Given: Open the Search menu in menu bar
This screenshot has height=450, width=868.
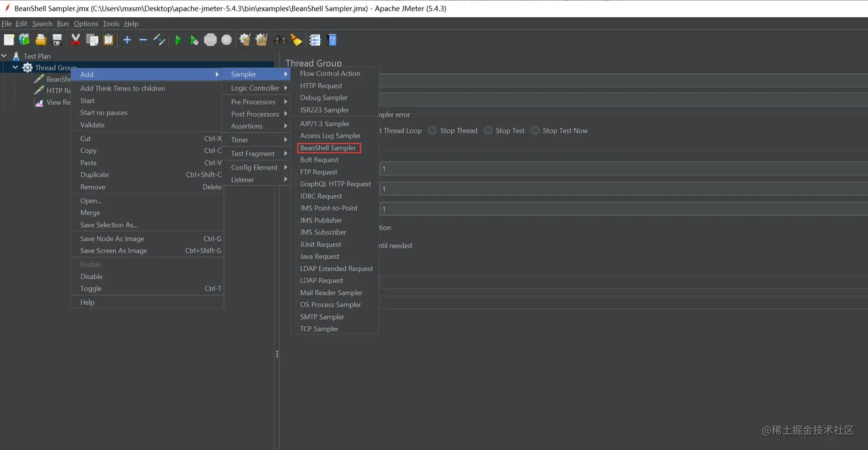Looking at the screenshot, I should [x=42, y=24].
